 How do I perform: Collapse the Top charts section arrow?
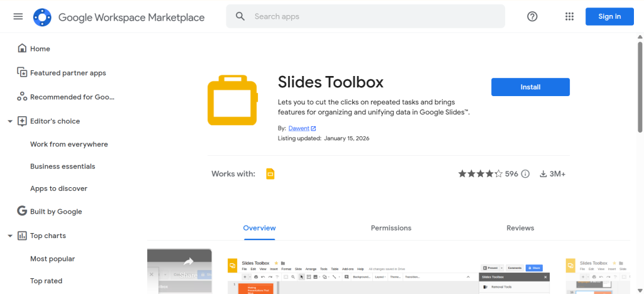10,236
